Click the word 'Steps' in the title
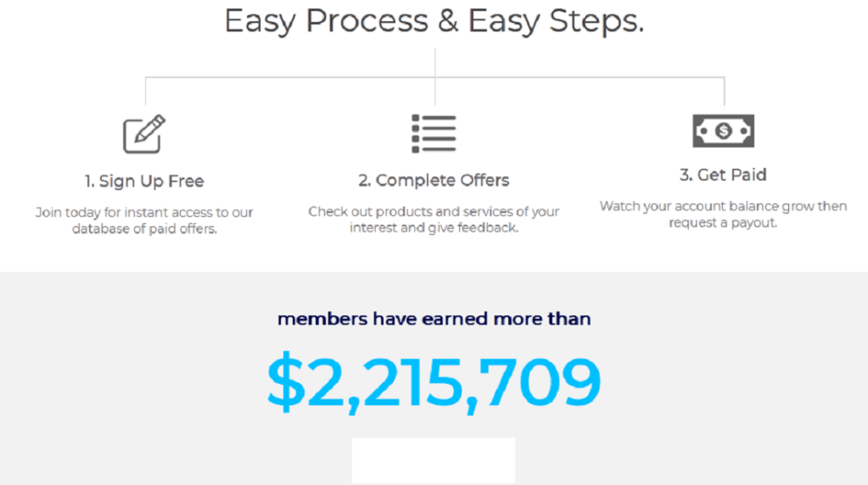This screenshot has width=868, height=485. 596,22
